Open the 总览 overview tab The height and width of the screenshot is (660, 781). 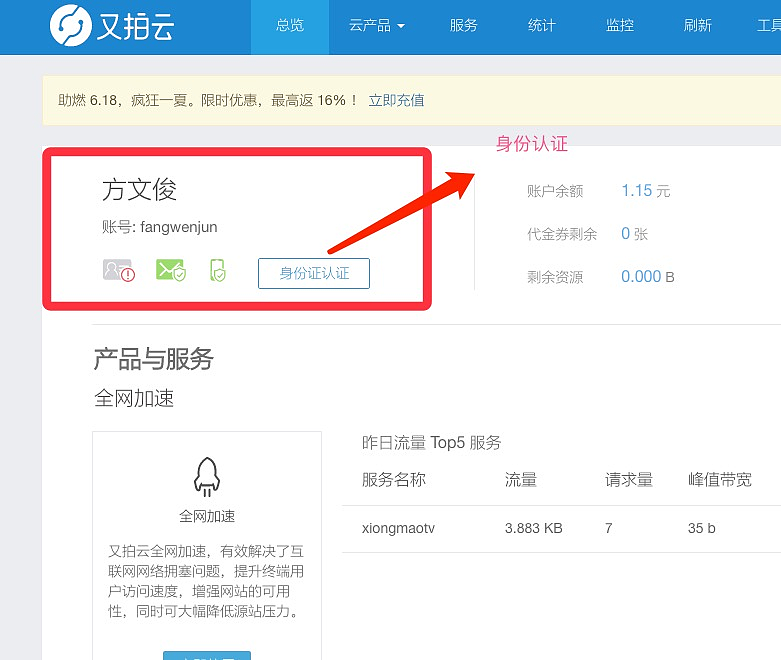click(x=289, y=26)
